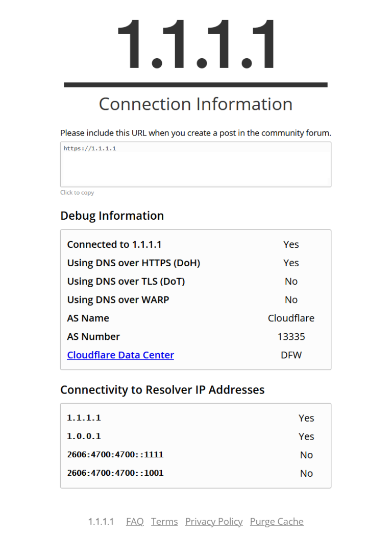Click the Purge Cache link
This screenshot has height=533, width=392.
pyautogui.click(x=277, y=521)
